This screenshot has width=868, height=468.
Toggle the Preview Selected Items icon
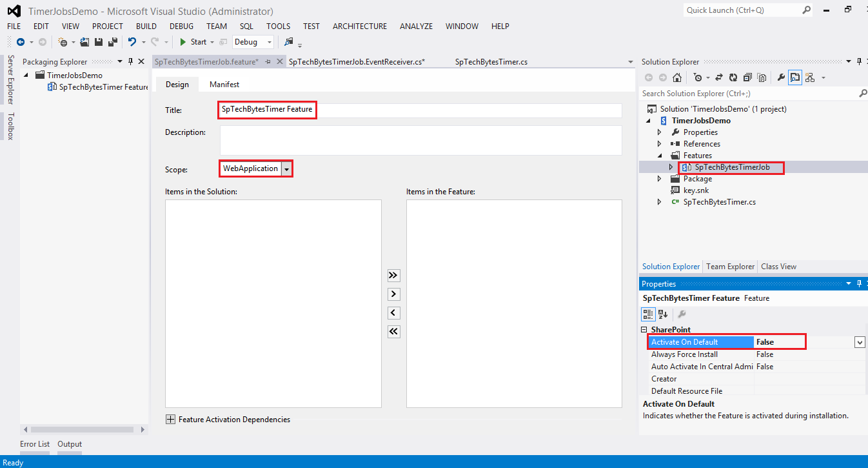point(794,77)
